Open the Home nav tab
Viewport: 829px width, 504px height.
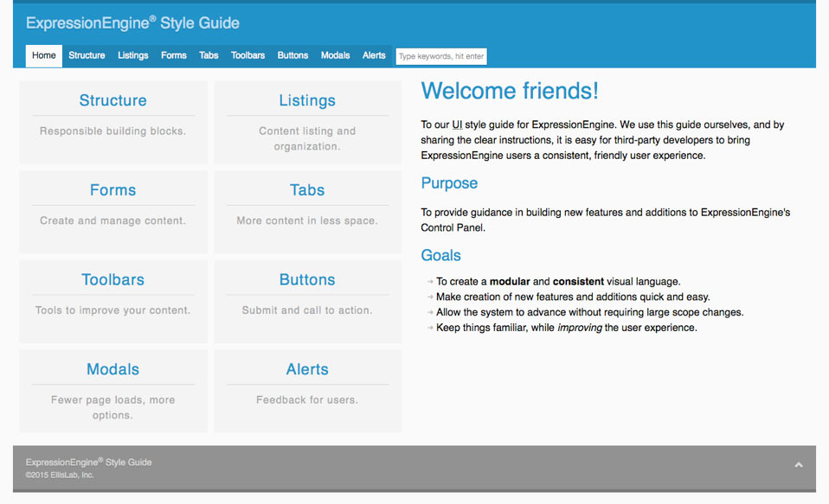[x=44, y=55]
